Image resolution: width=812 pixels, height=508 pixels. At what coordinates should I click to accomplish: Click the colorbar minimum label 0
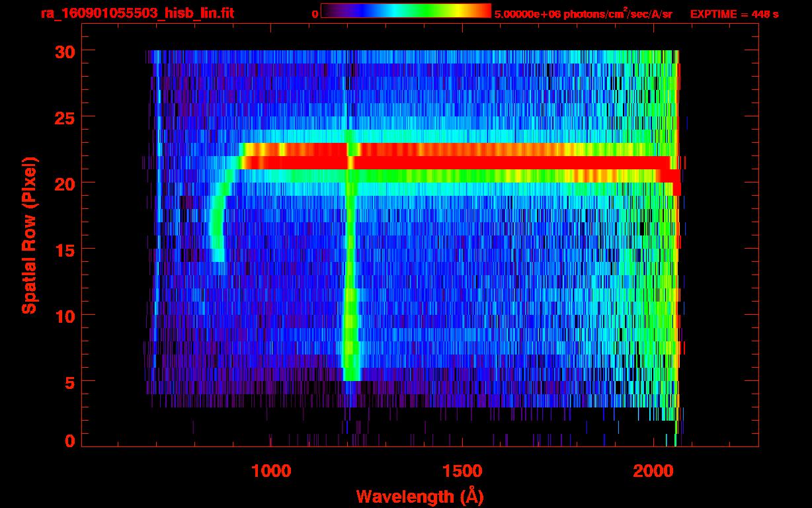[x=315, y=14]
